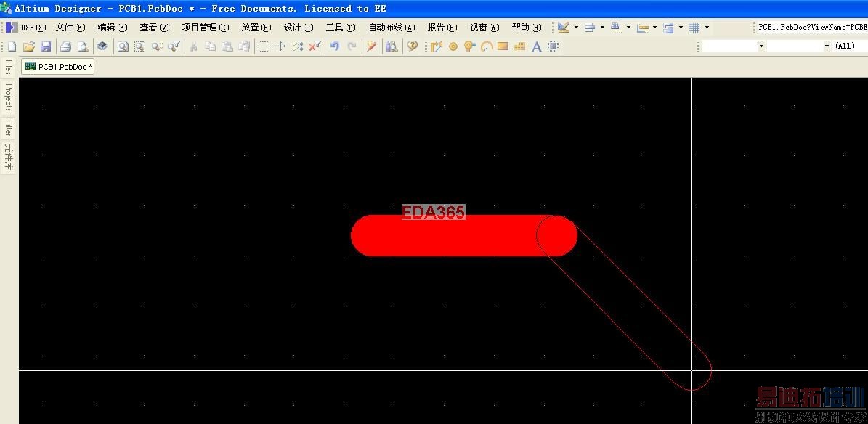Browse component libraries icon
The image size is (868, 424).
[392, 46]
